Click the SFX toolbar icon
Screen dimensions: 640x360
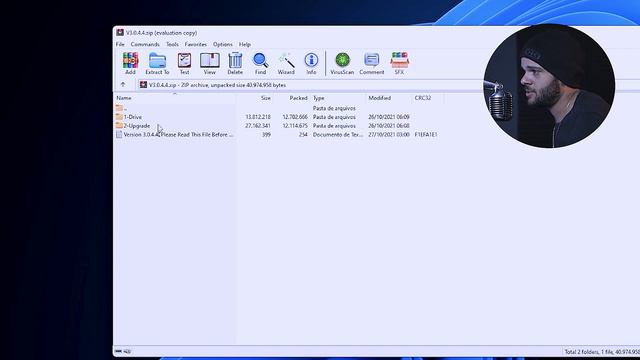click(399, 63)
